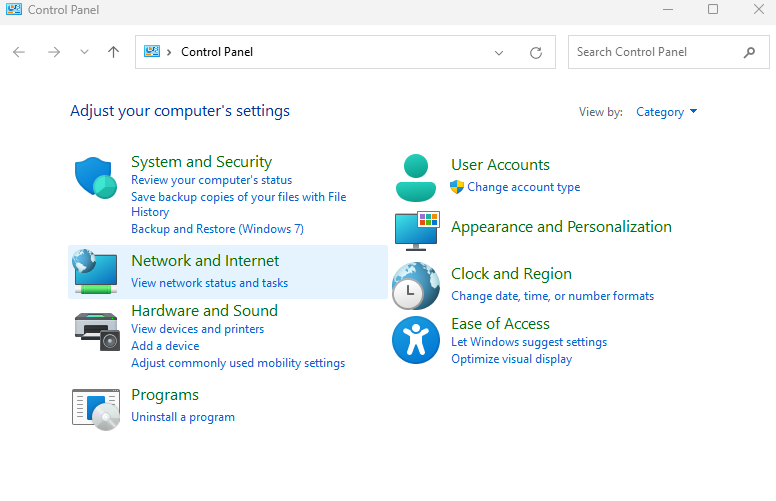Click the Ease of Access icon
The height and width of the screenshot is (501, 776).
click(x=416, y=340)
